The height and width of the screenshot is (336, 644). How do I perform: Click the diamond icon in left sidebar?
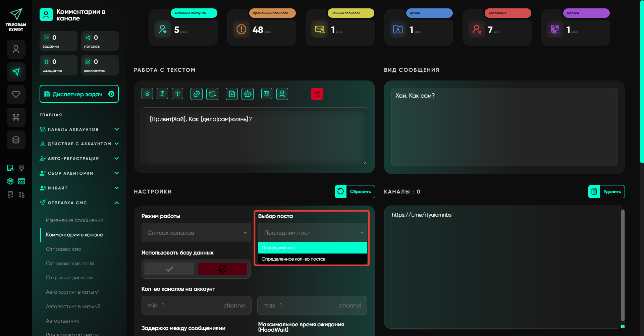pyautogui.click(x=16, y=95)
